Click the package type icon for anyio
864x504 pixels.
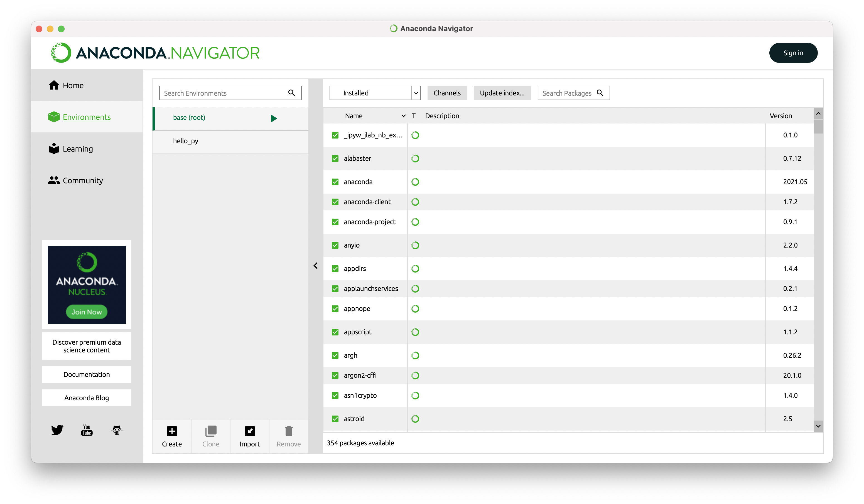415,245
